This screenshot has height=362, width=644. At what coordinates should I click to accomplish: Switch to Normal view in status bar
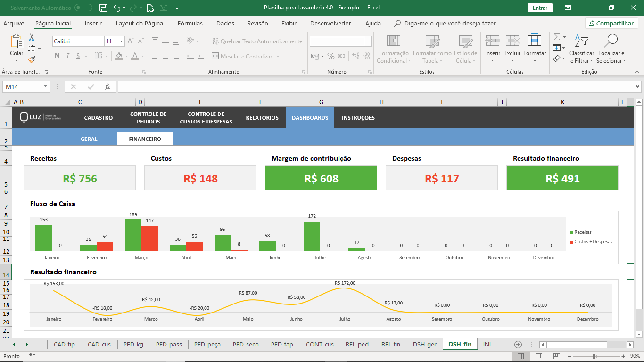tap(520, 356)
